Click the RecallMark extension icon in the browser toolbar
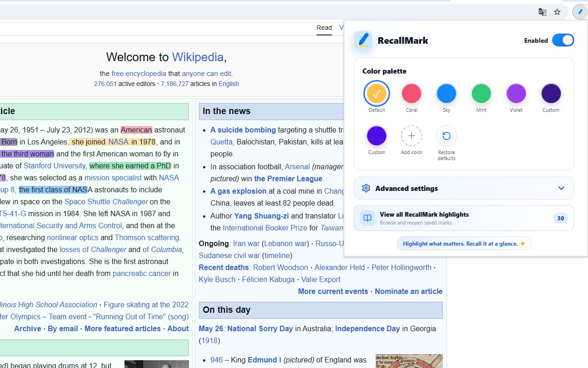The width and height of the screenshot is (588, 368). coord(580,12)
